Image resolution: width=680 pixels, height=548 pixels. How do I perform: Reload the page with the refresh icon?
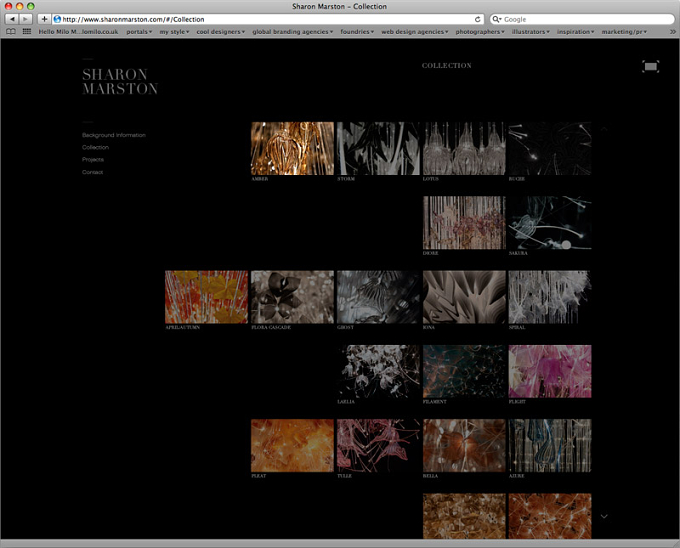[x=477, y=19]
